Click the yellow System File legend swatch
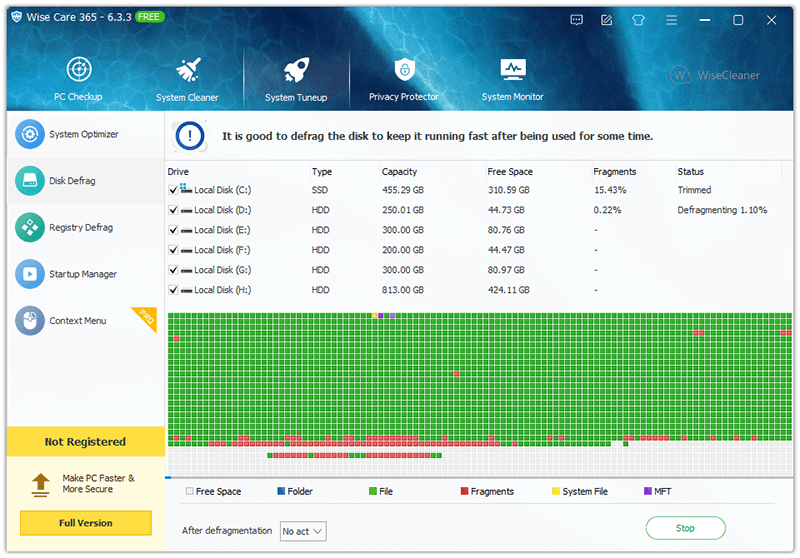This screenshot has height=558, width=800. 556,491
